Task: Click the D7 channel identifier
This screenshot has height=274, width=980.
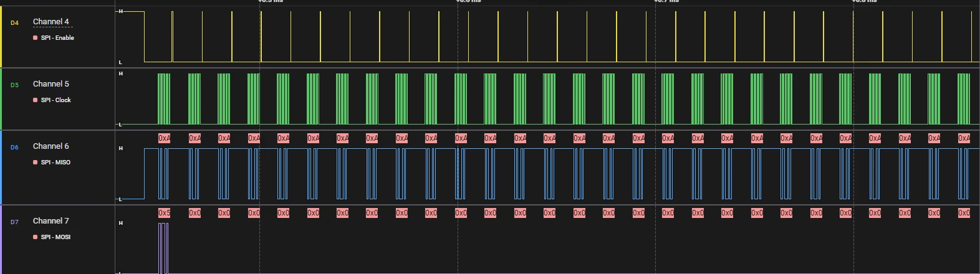Action: (14, 222)
